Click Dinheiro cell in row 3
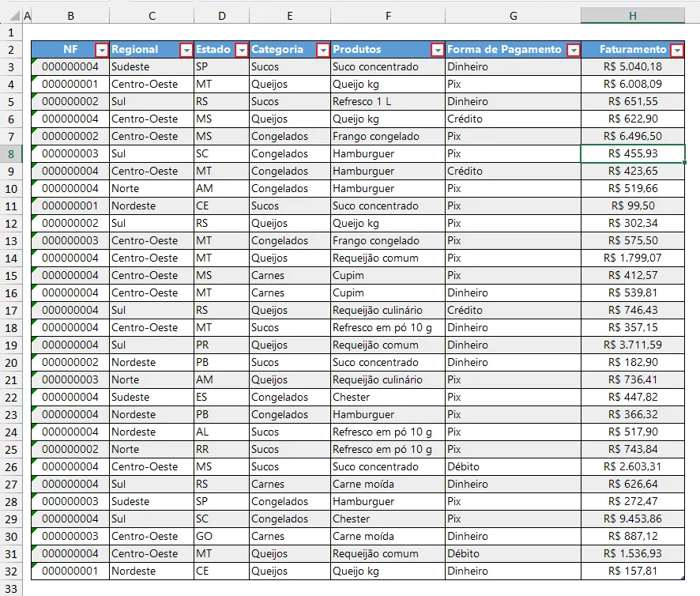Screen dimensions: 700x596 point(513,67)
